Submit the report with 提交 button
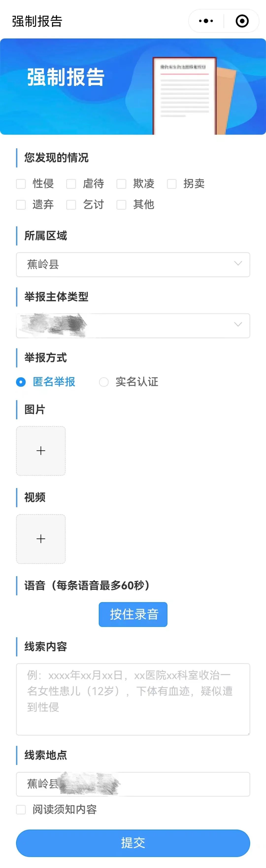The width and height of the screenshot is (266, 868). [x=133, y=843]
